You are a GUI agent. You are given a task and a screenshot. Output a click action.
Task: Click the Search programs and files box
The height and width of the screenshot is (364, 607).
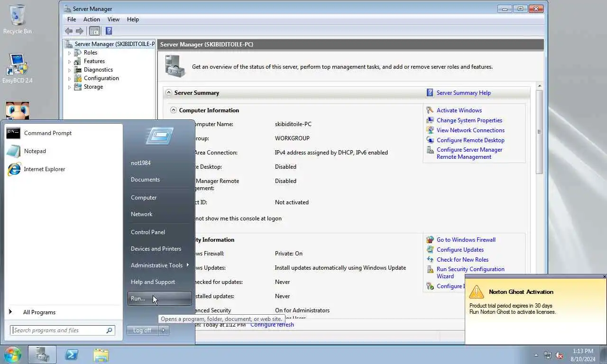coord(62,330)
